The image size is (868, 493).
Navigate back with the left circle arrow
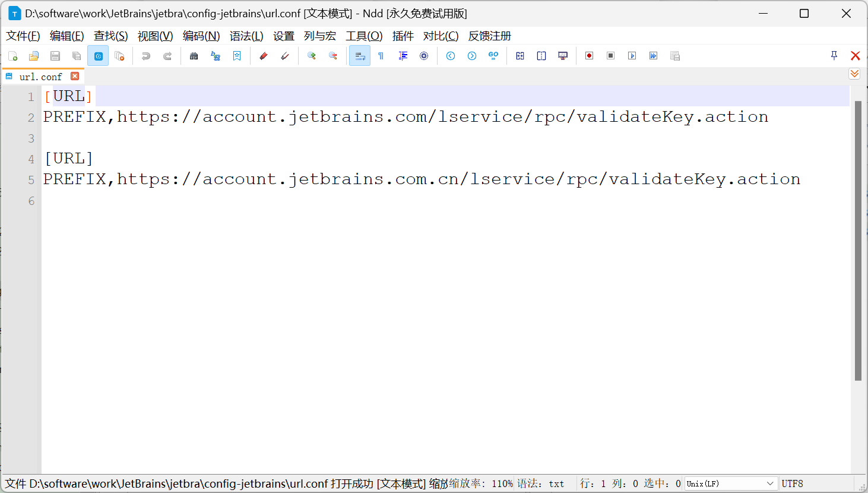coord(451,56)
